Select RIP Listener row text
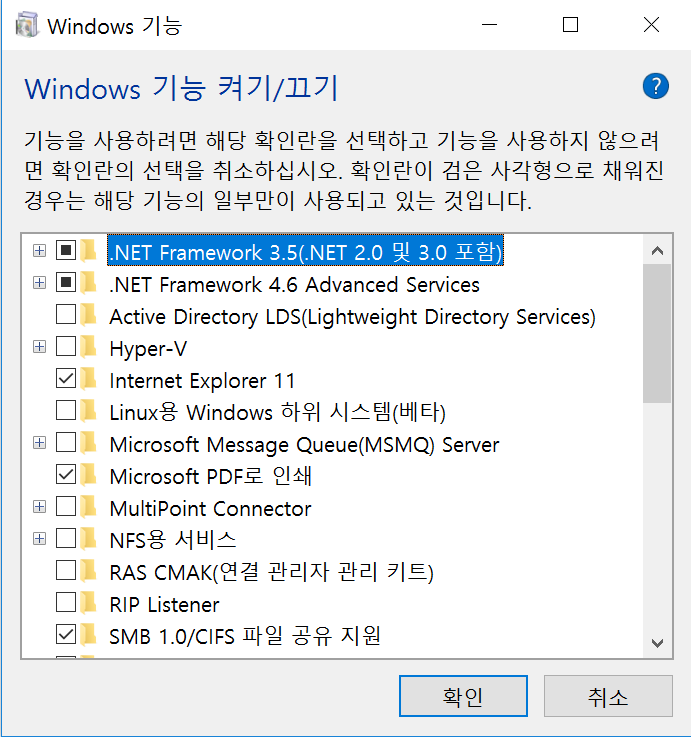 pos(164,604)
